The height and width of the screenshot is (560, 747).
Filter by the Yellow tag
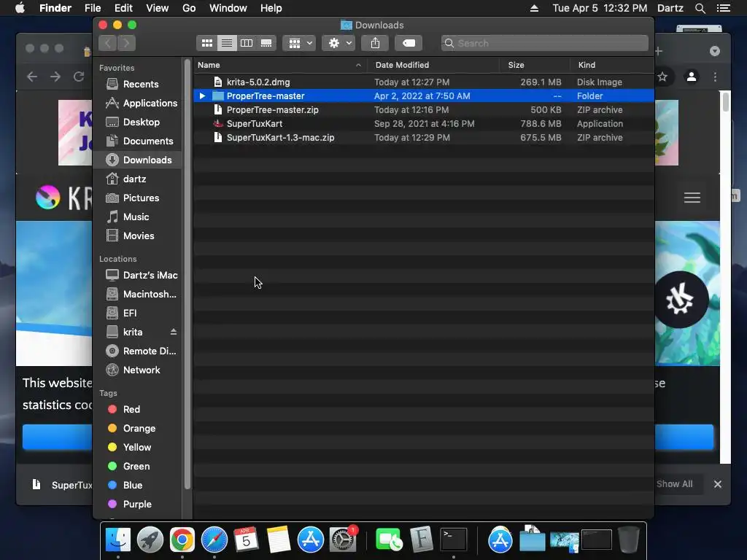tap(137, 447)
